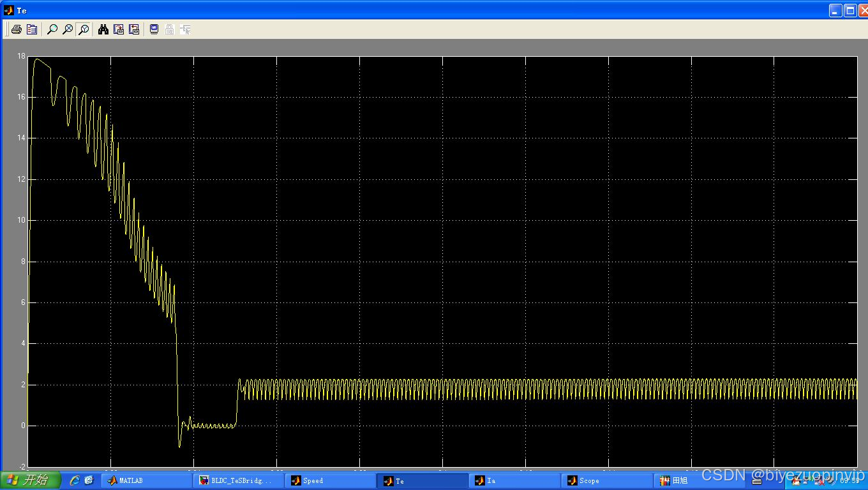Switch to MATLAB window in taskbar

[x=147, y=480]
